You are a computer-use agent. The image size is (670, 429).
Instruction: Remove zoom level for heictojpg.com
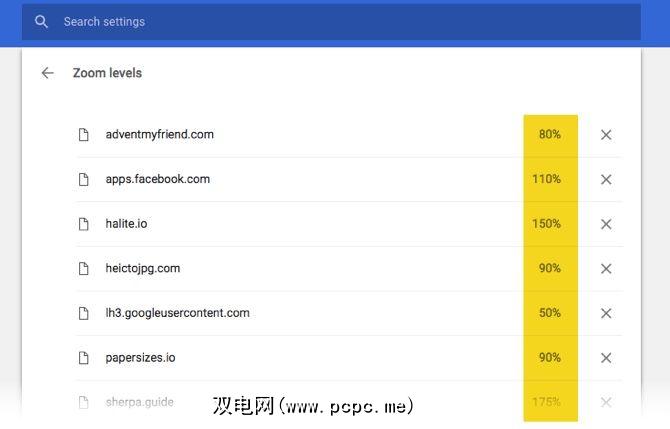tap(606, 269)
